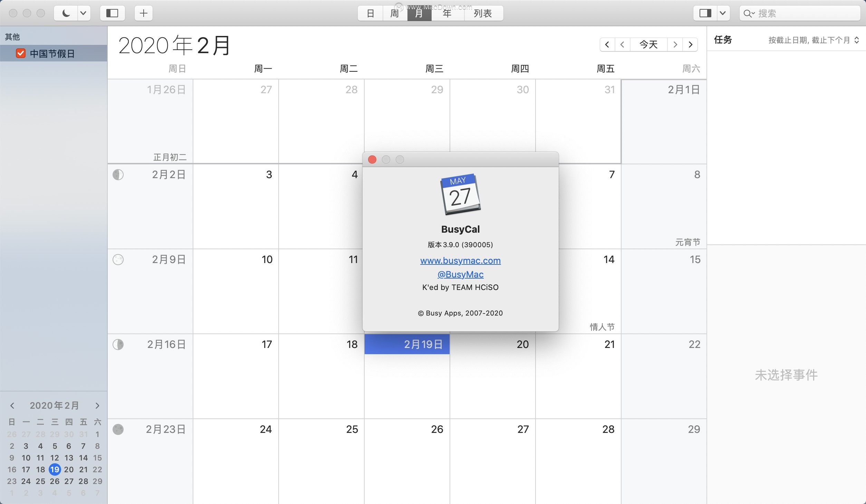Go to next month arrow
Image resolution: width=866 pixels, height=504 pixels.
(675, 44)
